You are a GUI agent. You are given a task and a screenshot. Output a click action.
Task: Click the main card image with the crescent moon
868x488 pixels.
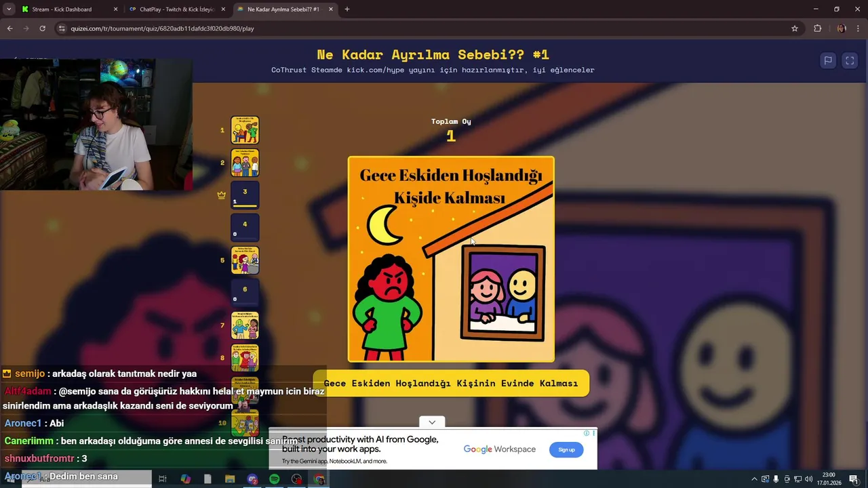point(451,259)
